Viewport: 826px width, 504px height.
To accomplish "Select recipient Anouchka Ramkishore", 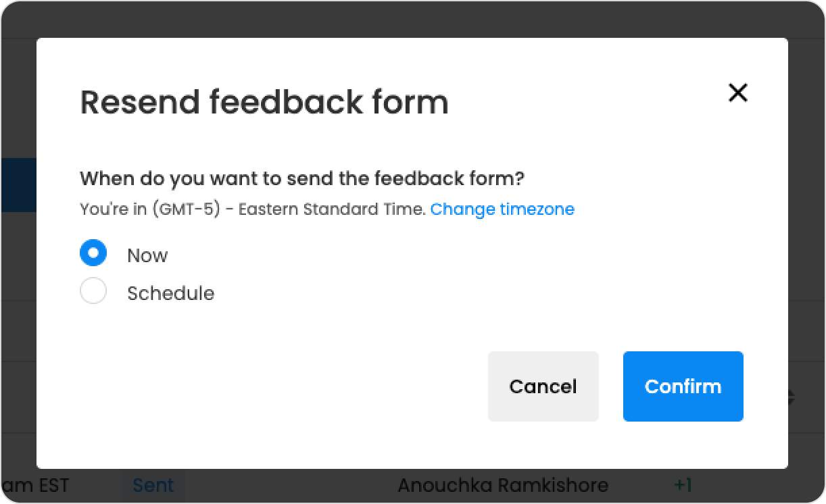I will tap(504, 484).
